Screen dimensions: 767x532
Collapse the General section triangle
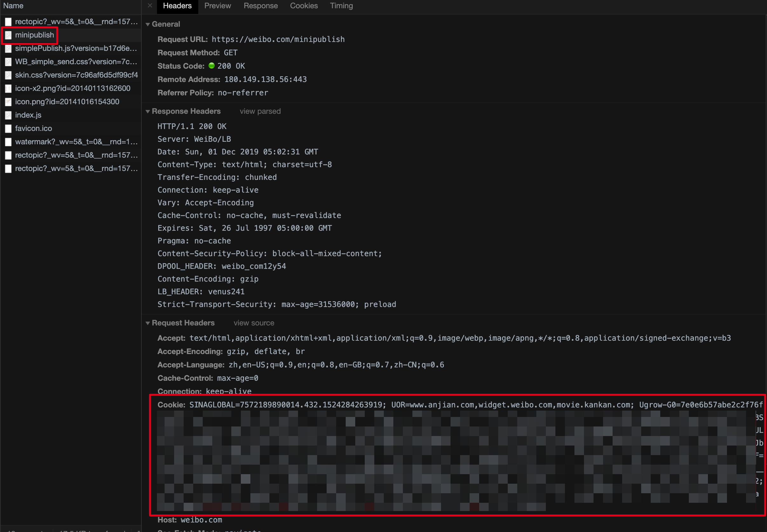click(x=148, y=24)
